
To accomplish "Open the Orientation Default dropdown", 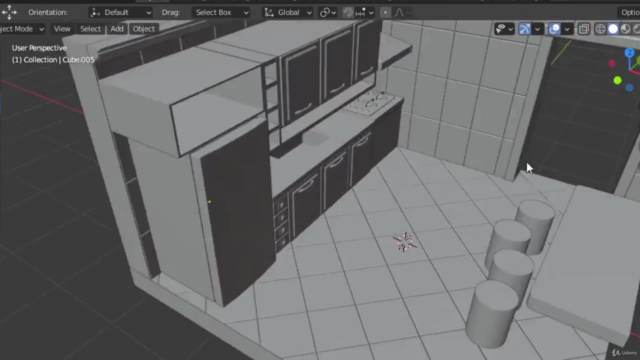I will pyautogui.click(x=120, y=13).
